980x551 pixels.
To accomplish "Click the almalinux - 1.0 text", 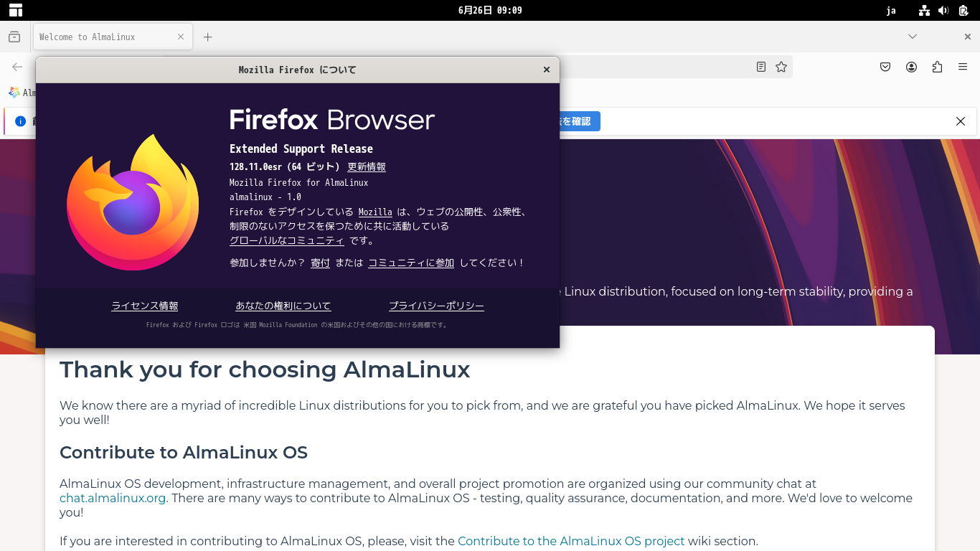I will pyautogui.click(x=265, y=197).
